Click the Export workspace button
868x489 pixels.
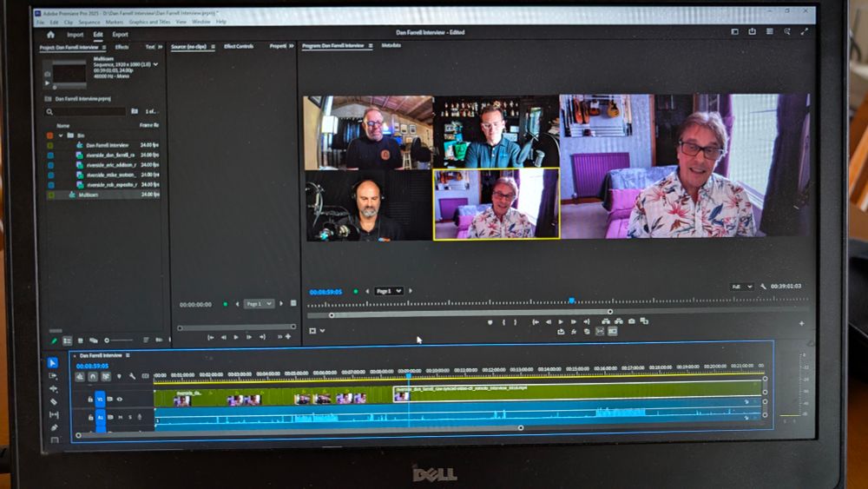point(120,35)
